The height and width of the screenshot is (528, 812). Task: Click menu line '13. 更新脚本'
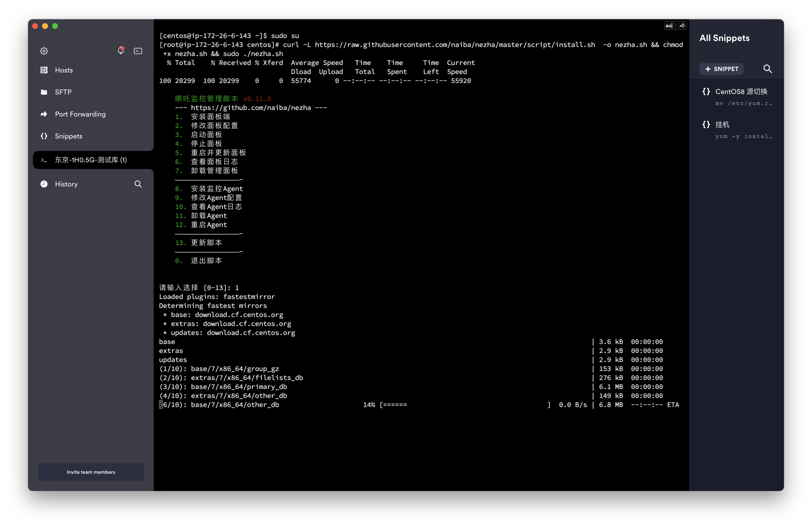coord(198,243)
